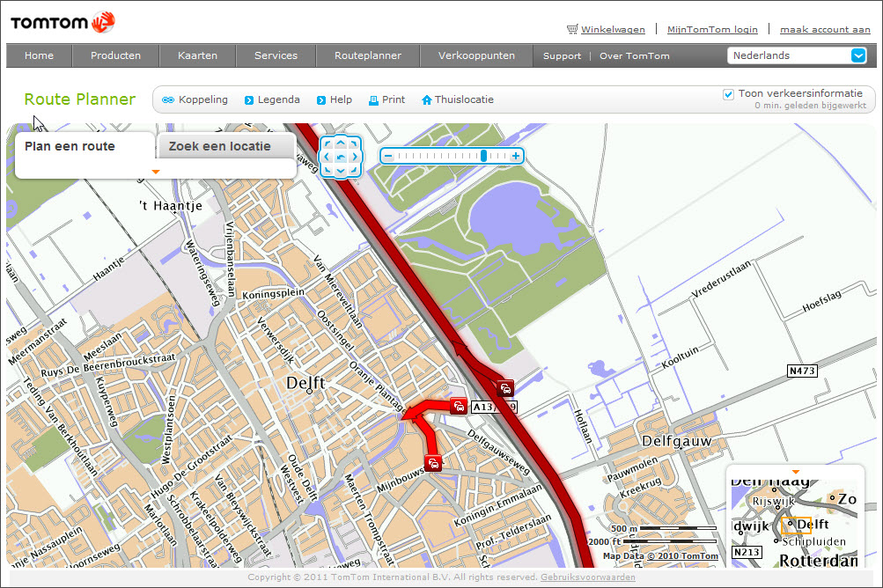Open the Winkelwagen link
Viewport: 883px width, 588px height.
pos(613,29)
